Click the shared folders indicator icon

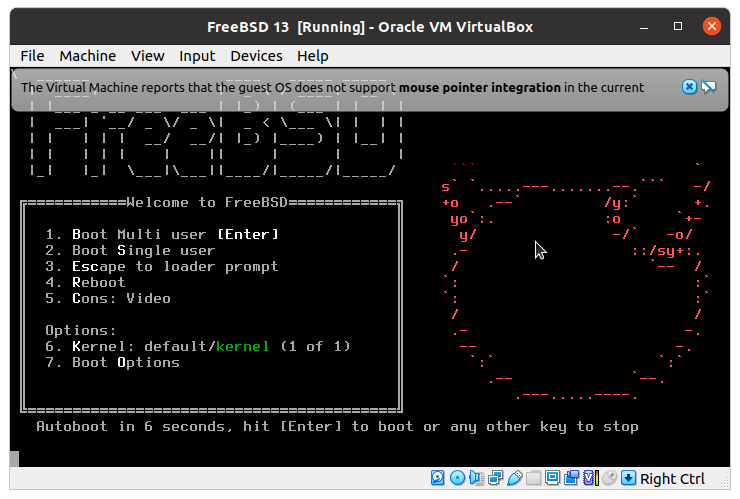coord(533,478)
